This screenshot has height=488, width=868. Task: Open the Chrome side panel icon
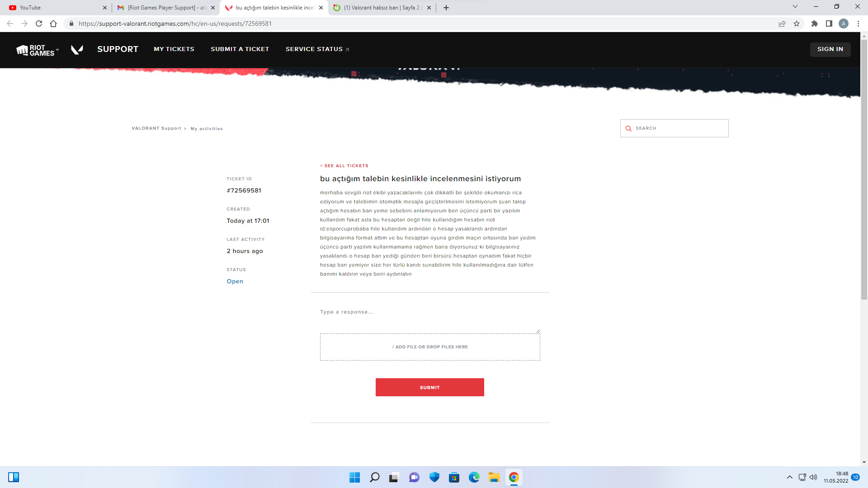[829, 23]
